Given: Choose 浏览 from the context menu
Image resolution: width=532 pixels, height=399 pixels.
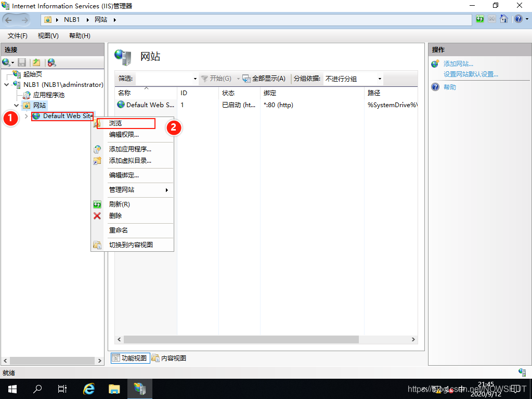Looking at the screenshot, I should [115, 123].
